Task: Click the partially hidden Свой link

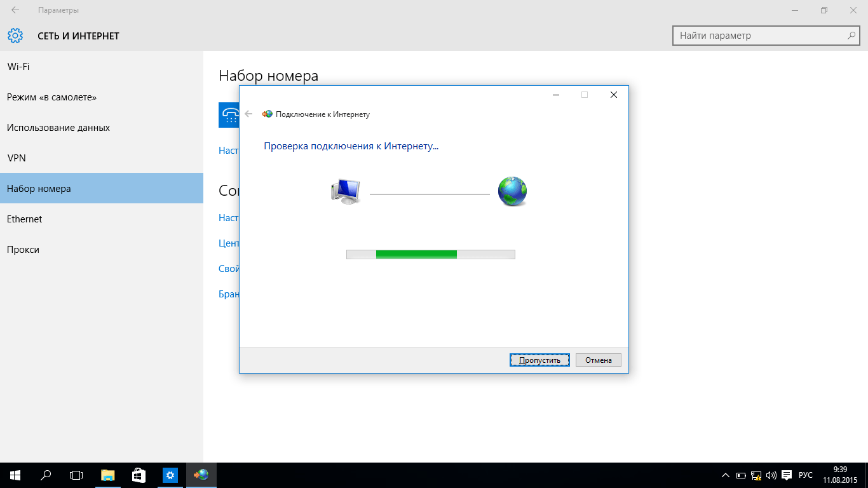Action: (229, 268)
